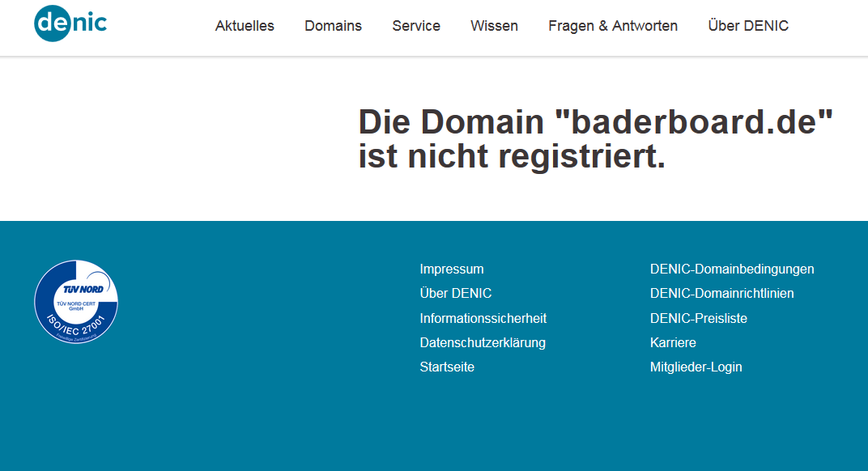This screenshot has height=471, width=868.
Task: Open the Aktuelles menu
Action: pyautogui.click(x=245, y=26)
